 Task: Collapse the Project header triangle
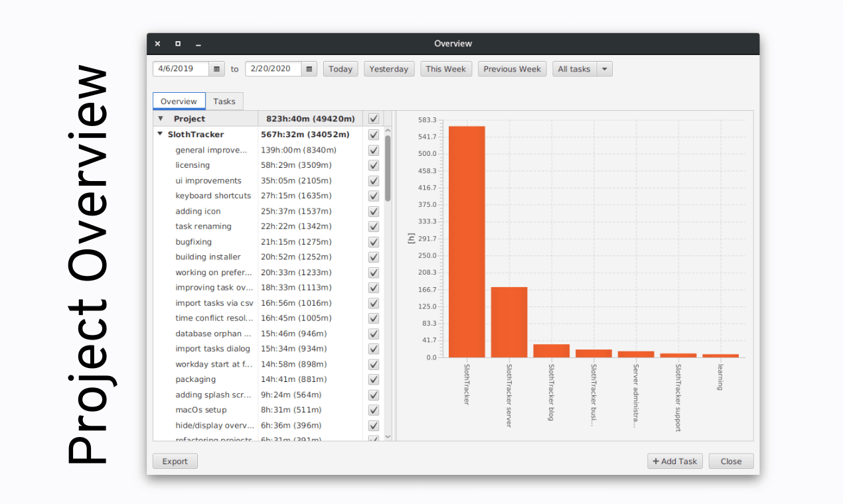[160, 119]
